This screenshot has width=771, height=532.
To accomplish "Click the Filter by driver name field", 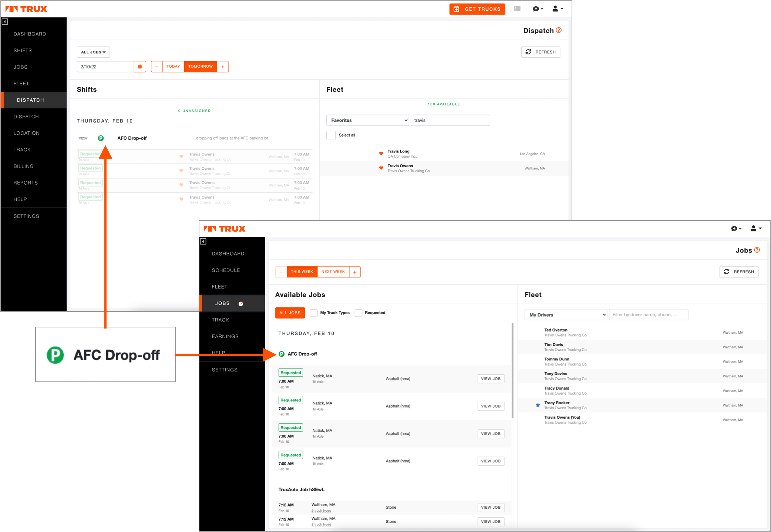I will (649, 315).
